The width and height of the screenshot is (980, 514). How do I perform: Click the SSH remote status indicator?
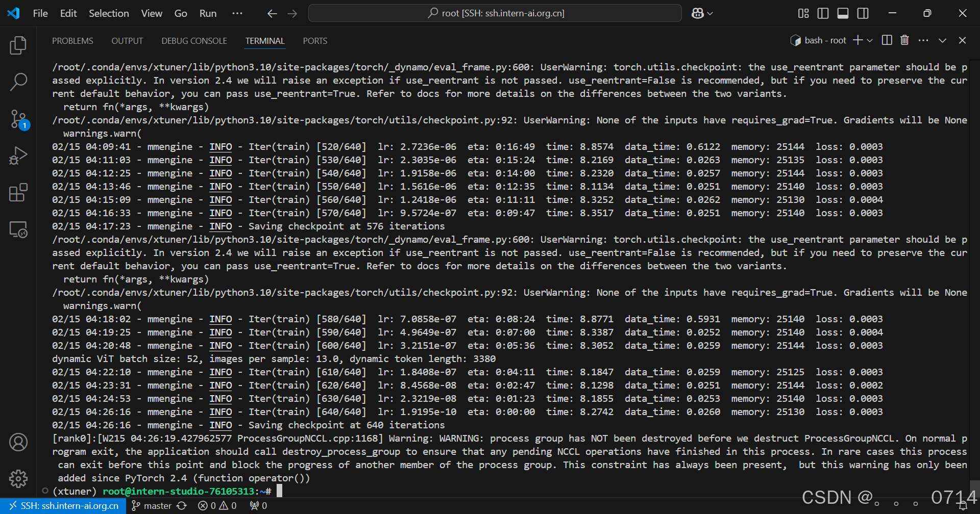tap(63, 506)
